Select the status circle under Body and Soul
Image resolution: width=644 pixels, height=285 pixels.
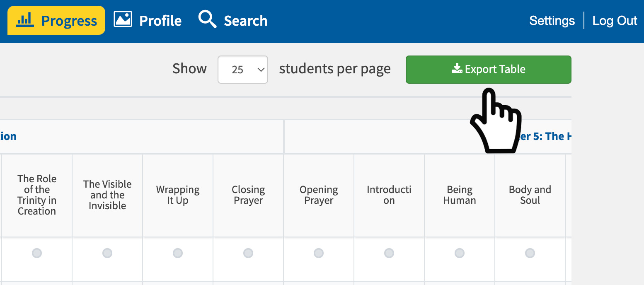click(530, 253)
